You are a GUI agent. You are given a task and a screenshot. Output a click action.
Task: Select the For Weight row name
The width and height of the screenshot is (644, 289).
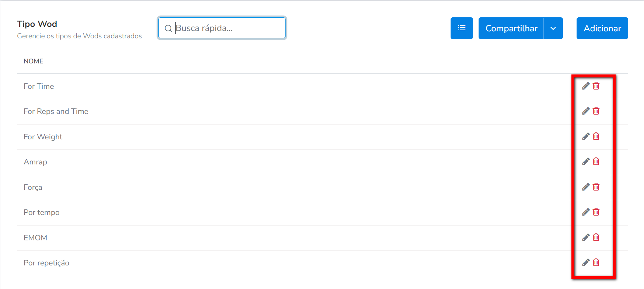(43, 137)
